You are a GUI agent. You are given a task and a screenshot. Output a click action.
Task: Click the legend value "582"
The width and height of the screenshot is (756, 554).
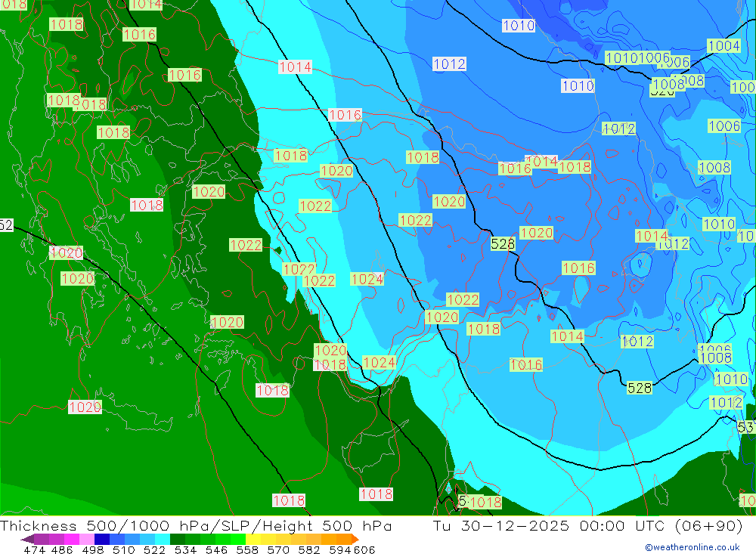(308, 549)
